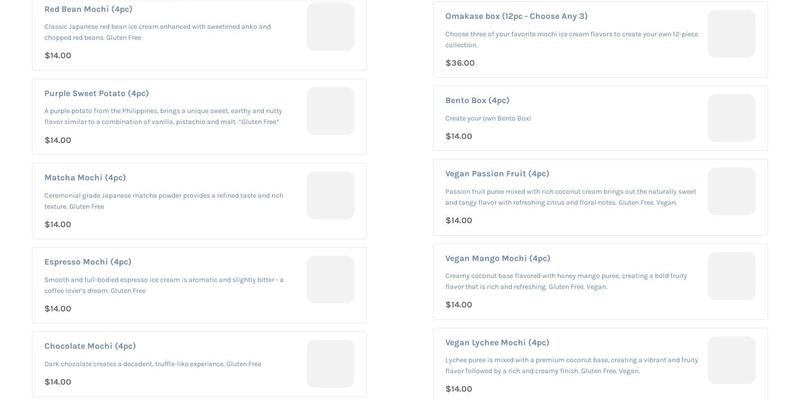The width and height of the screenshot is (800, 400).
Task: Select the Matcha Mochi (4pc) title
Action: pyautogui.click(x=85, y=177)
